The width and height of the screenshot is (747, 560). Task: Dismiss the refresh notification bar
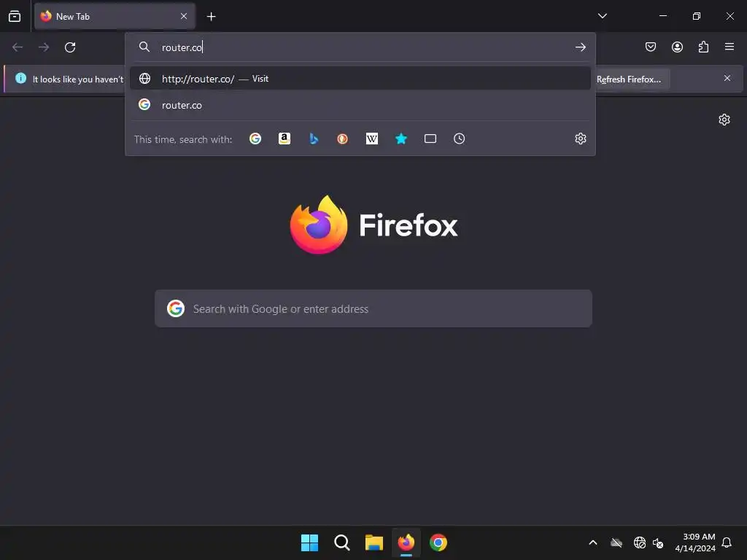[727, 78]
